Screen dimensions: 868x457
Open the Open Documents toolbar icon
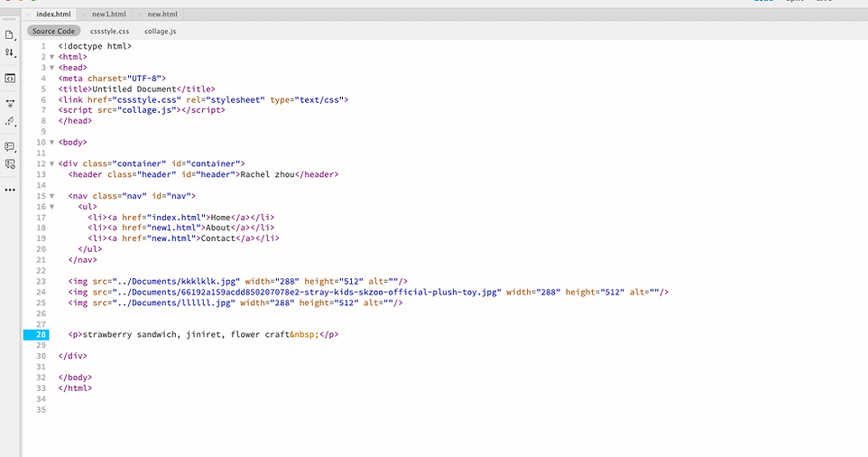coord(9,35)
